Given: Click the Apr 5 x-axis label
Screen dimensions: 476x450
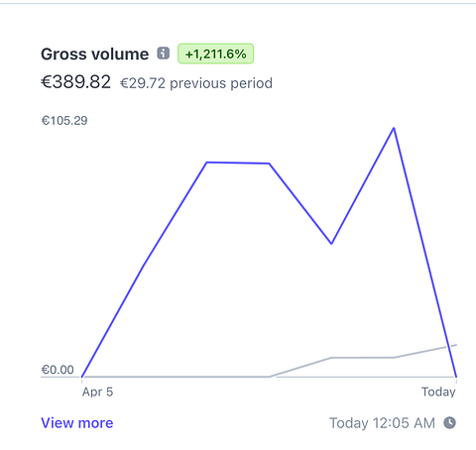Looking at the screenshot, I should [x=97, y=392].
